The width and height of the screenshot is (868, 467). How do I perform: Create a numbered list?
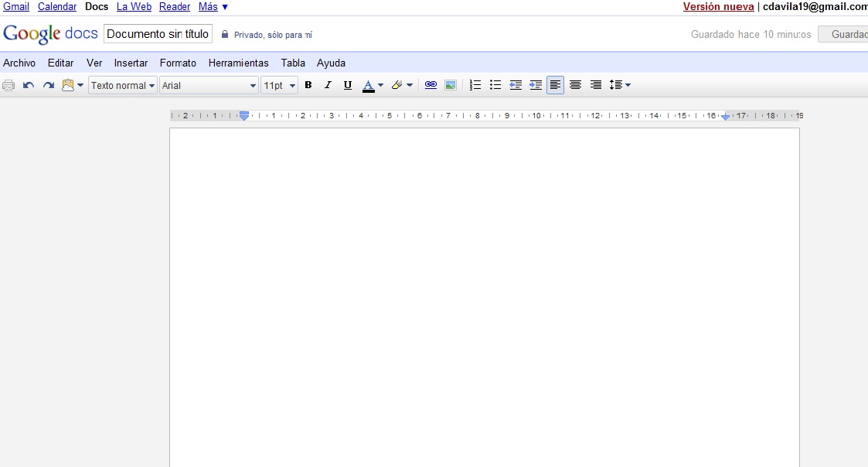point(475,85)
